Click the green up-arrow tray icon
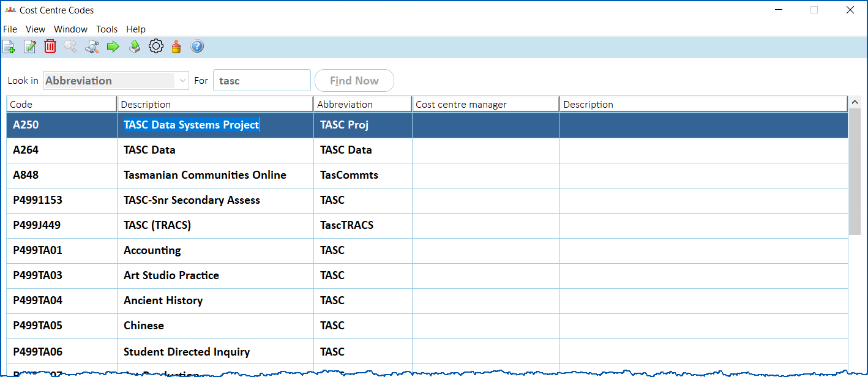Viewport: 868px width, 377px height. 135,47
